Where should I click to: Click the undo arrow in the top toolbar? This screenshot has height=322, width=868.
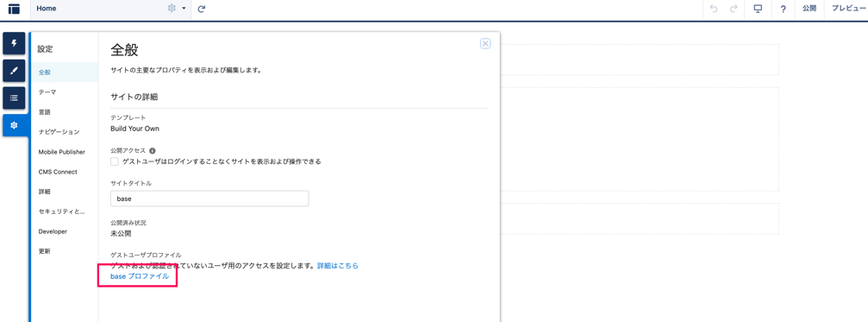714,9
